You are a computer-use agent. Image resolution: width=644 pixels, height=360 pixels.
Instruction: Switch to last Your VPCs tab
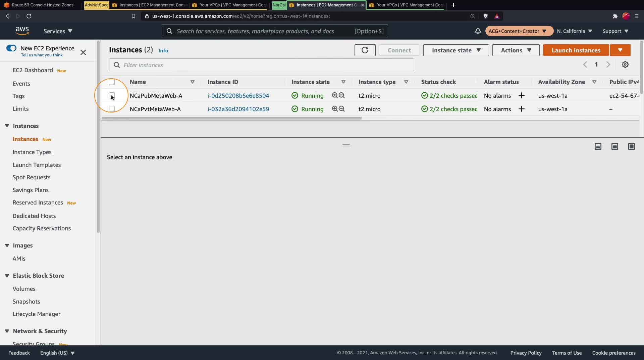click(x=407, y=5)
